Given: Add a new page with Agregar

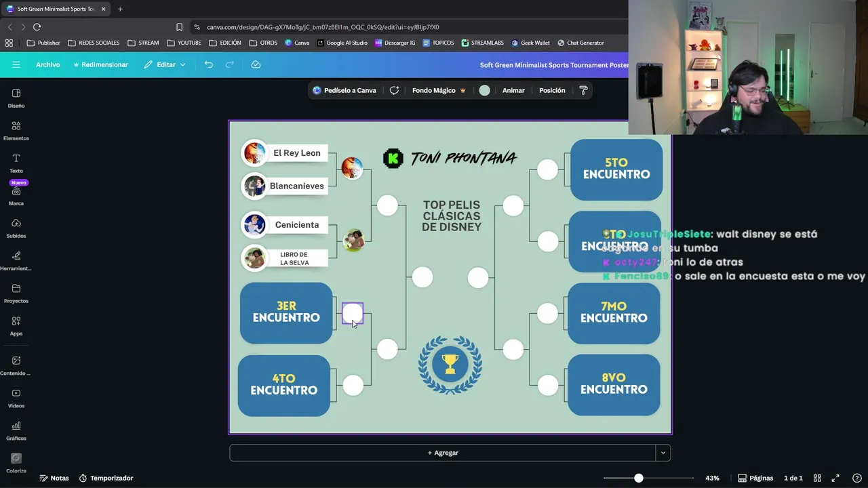Looking at the screenshot, I should point(443,453).
